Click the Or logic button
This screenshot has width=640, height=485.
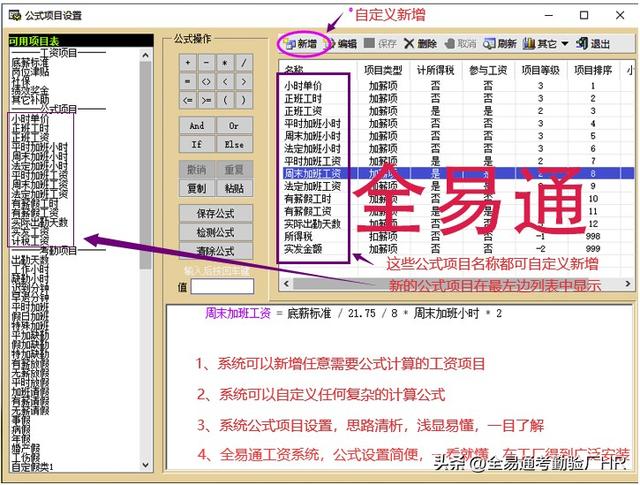pos(234,126)
